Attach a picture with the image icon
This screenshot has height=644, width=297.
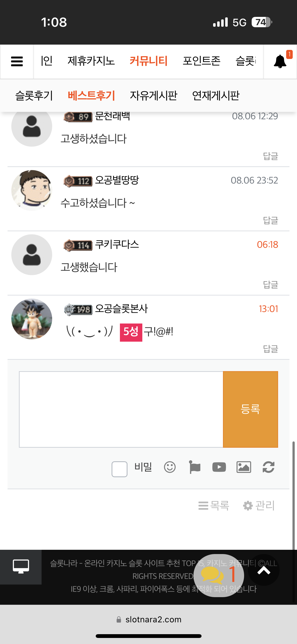[244, 467]
